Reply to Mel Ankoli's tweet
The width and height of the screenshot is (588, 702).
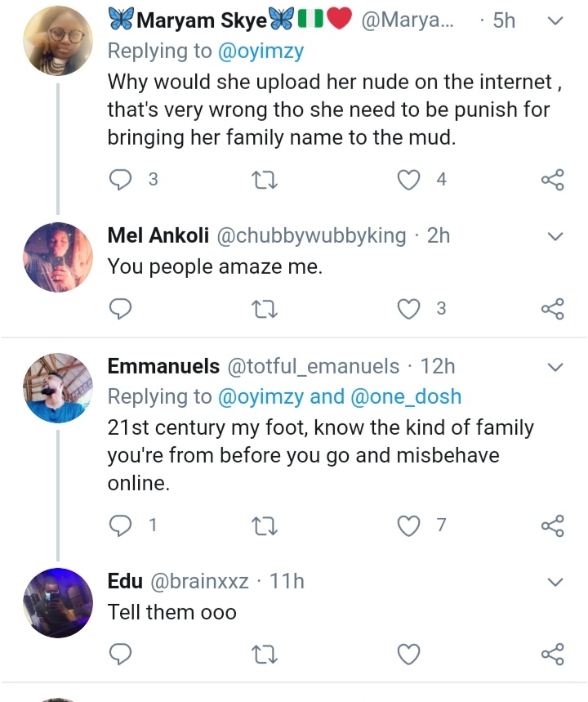pos(121,308)
